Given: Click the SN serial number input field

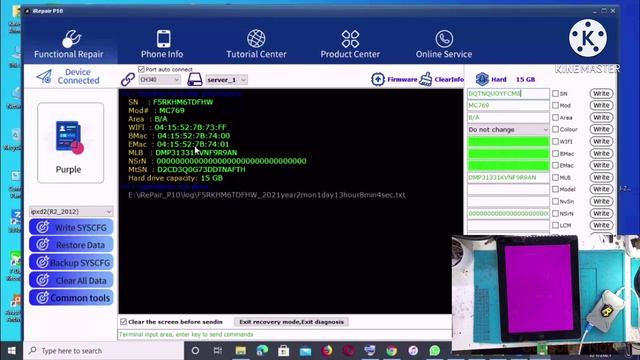Looking at the screenshot, I should (x=508, y=93).
